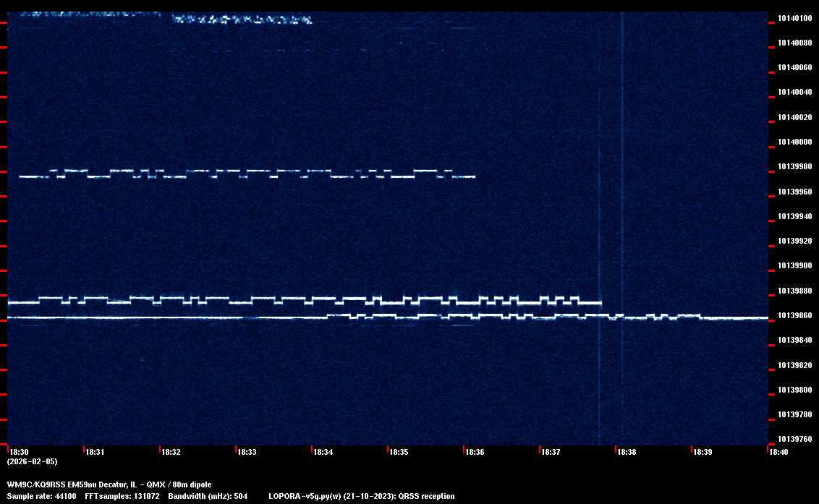Click the broken signal trace near 10140100
This screenshot has width=819, height=504.
point(242,20)
